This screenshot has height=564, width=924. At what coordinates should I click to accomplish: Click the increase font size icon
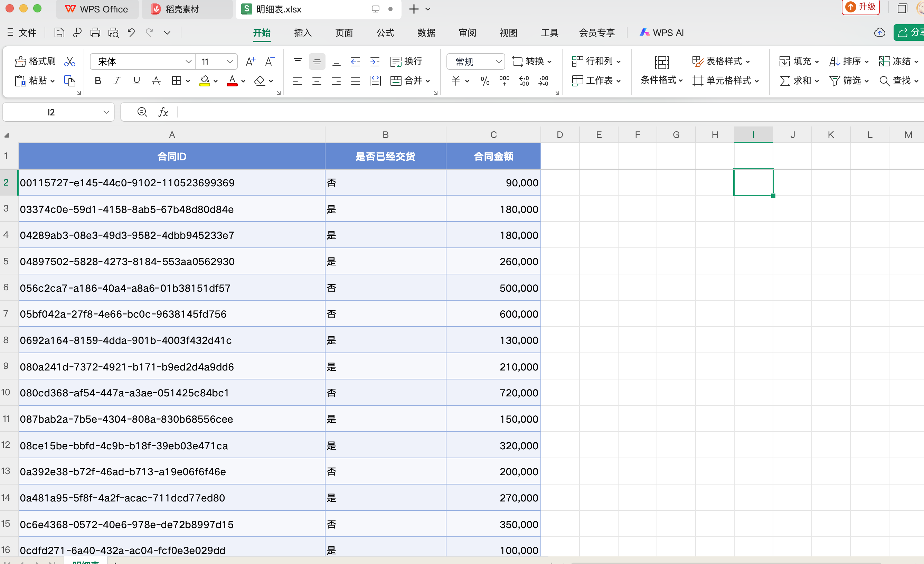click(250, 61)
